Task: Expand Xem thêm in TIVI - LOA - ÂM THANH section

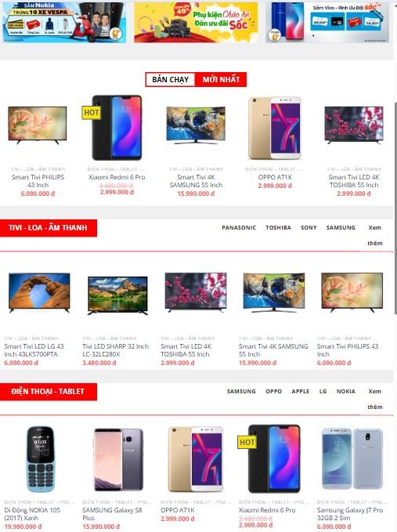Action: coord(374,235)
